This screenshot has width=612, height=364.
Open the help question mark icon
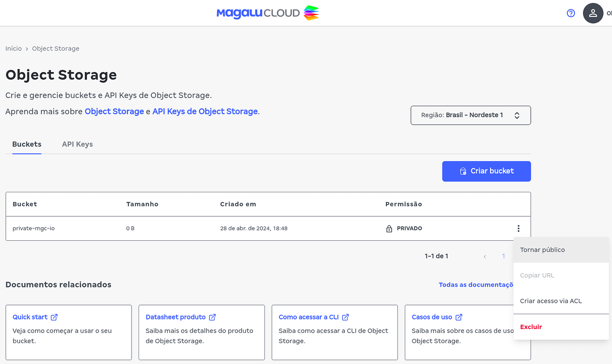tap(571, 13)
